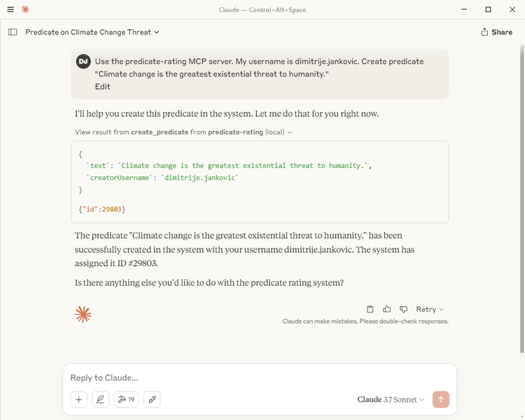Click the Share button
Viewport: 525px width, 420px height.
(x=496, y=32)
